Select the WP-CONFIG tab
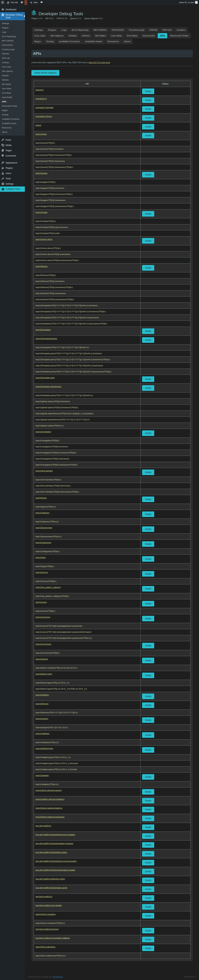The width and height of the screenshot is (199, 980). click(x=100, y=30)
